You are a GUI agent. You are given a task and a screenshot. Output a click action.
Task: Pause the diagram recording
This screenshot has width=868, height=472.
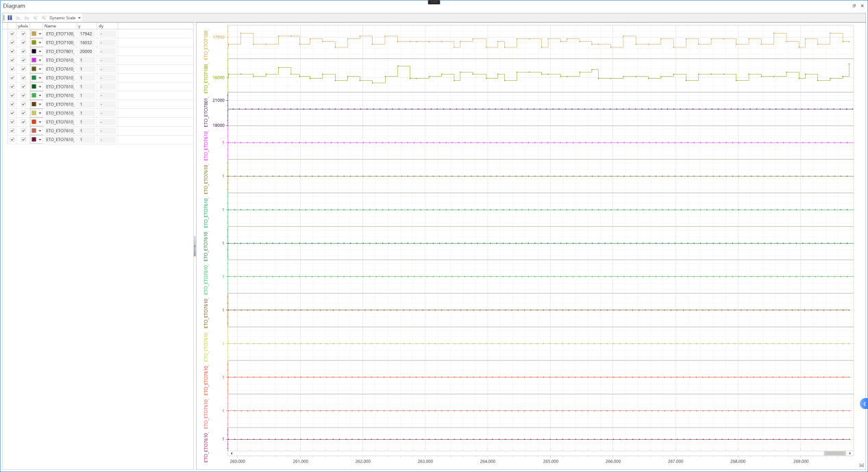point(10,18)
